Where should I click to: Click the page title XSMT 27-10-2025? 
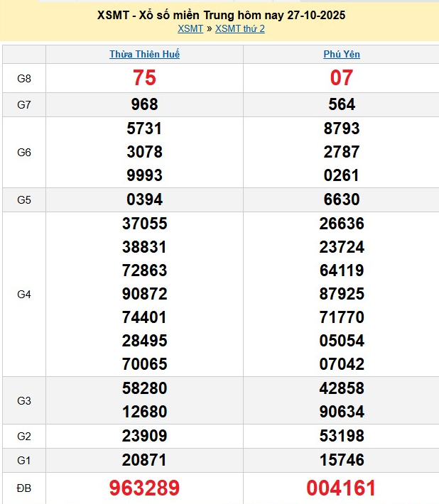[x=221, y=15]
